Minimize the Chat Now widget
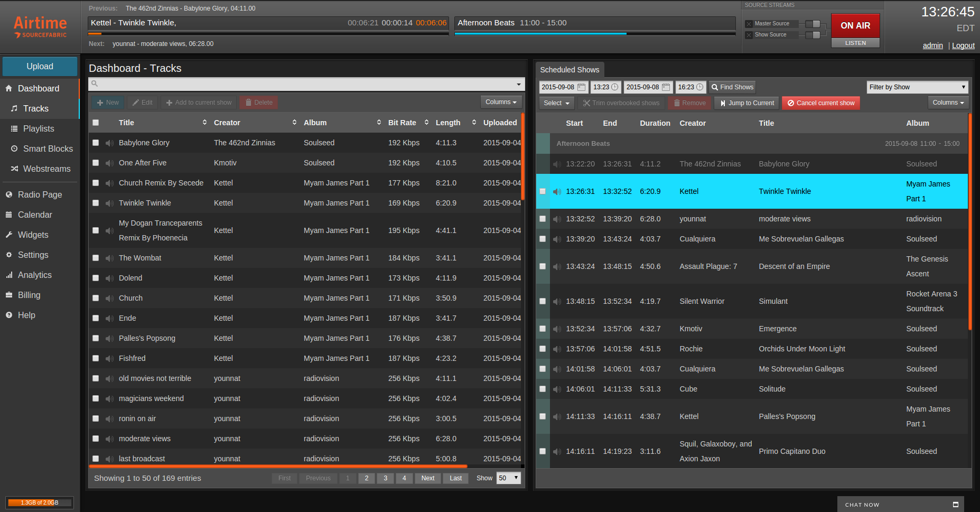The width and height of the screenshot is (980, 512). 955,505
